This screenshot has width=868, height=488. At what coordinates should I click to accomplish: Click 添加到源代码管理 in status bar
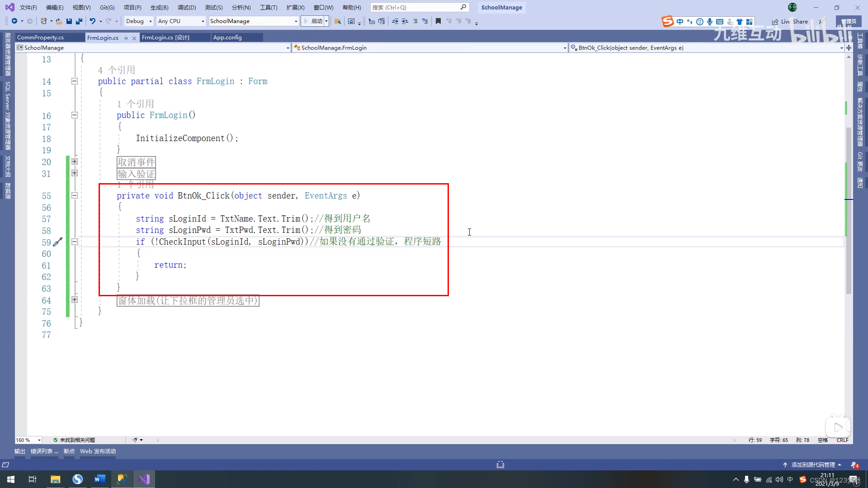(812, 465)
